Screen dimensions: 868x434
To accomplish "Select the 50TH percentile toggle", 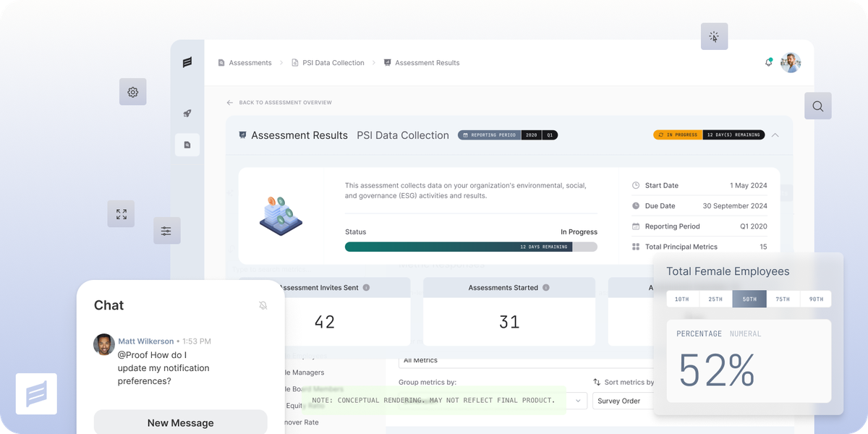I will click(x=749, y=298).
